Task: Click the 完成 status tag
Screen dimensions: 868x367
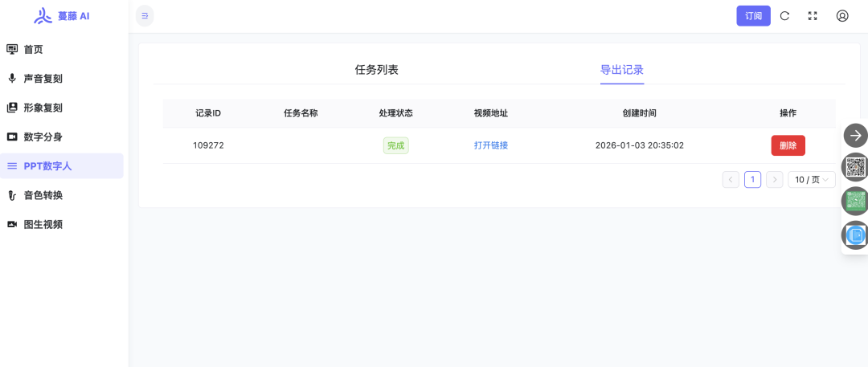Action: [395, 145]
